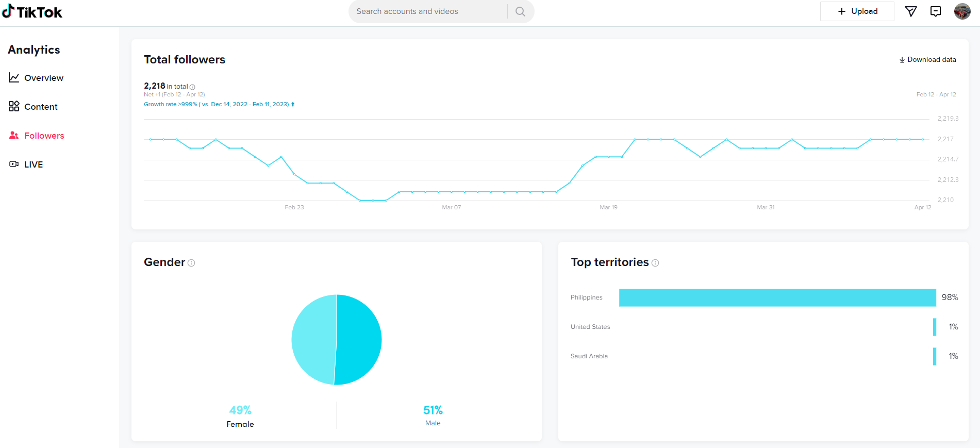The image size is (980, 448).
Task: Click the Search accounts and videos field
Action: [428, 11]
